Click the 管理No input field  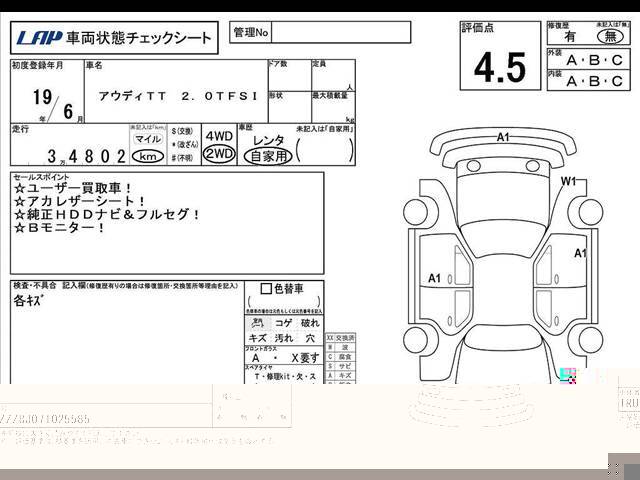pos(341,32)
